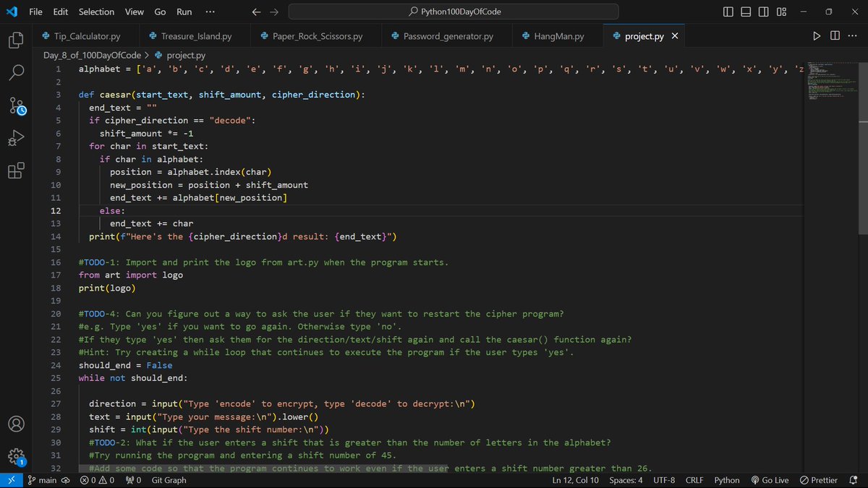The width and height of the screenshot is (868, 488).
Task: Open the File menu
Action: click(x=35, y=12)
